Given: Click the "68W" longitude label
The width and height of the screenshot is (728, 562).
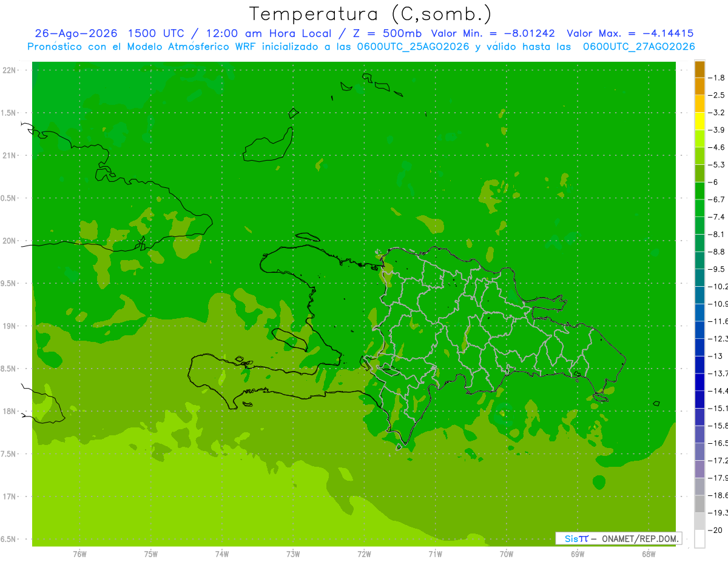Looking at the screenshot, I should [x=649, y=554].
